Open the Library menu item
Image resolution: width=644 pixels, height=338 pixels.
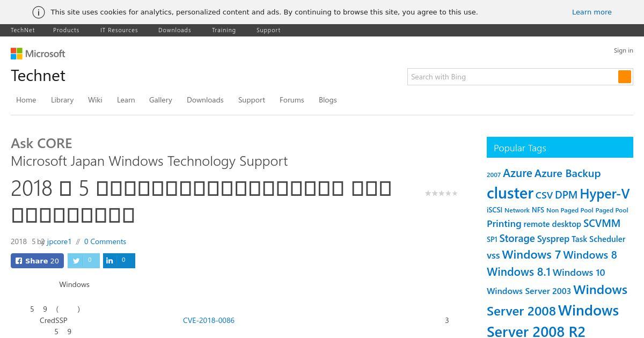point(62,100)
